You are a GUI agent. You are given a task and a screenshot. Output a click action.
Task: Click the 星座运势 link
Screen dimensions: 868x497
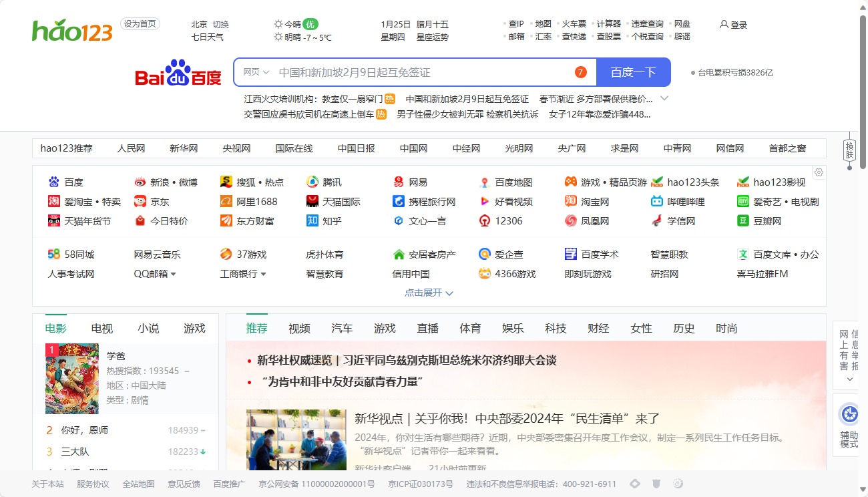coord(433,37)
